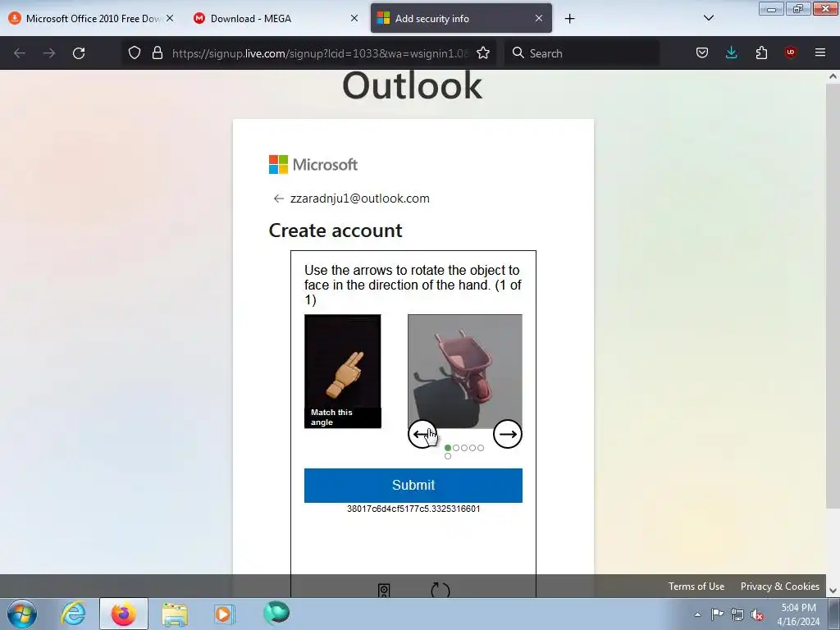Select the Firefox taskbar button
Screen dimensions: 840x630
point(123,614)
